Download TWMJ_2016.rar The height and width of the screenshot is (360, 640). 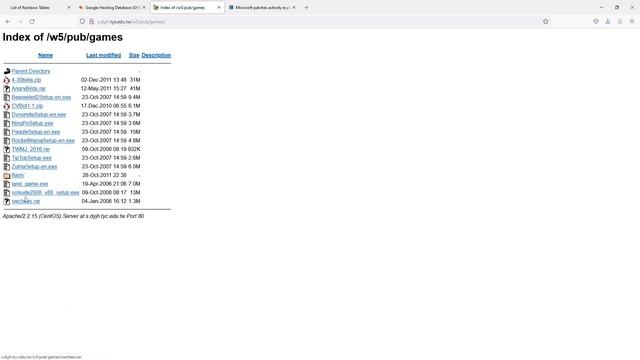pos(31,149)
